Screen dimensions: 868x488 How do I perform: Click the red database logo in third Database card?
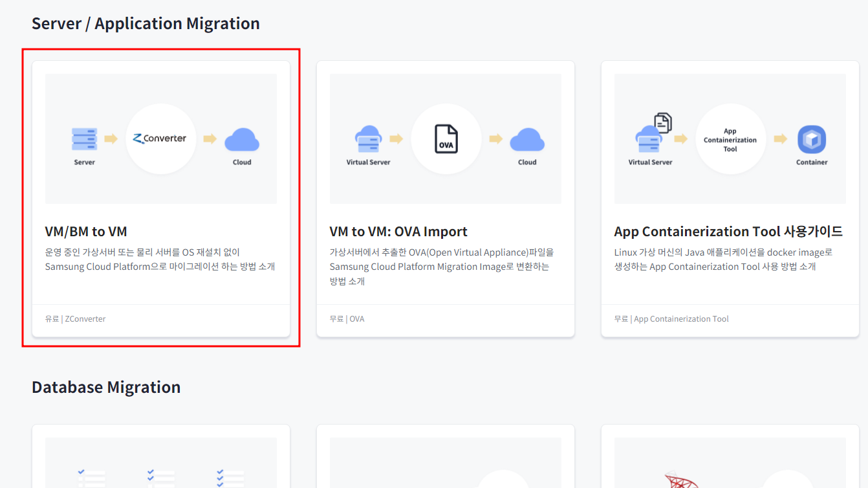click(680, 480)
